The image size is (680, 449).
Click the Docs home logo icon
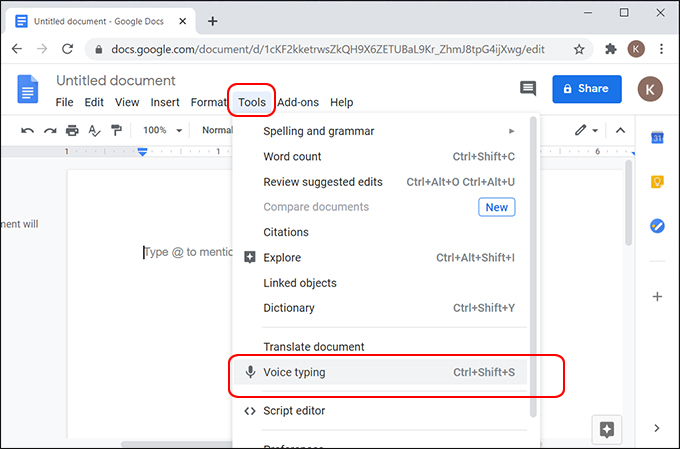[x=27, y=90]
